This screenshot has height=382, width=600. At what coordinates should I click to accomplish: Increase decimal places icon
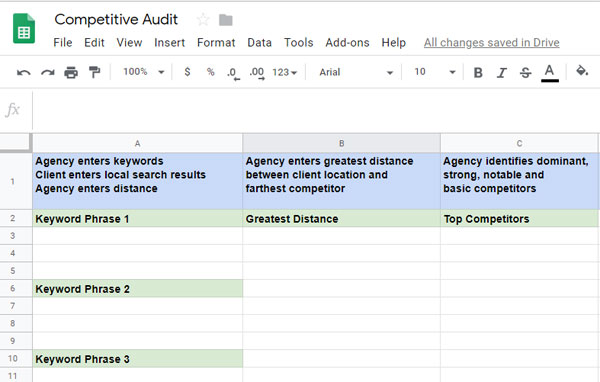pyautogui.click(x=257, y=73)
